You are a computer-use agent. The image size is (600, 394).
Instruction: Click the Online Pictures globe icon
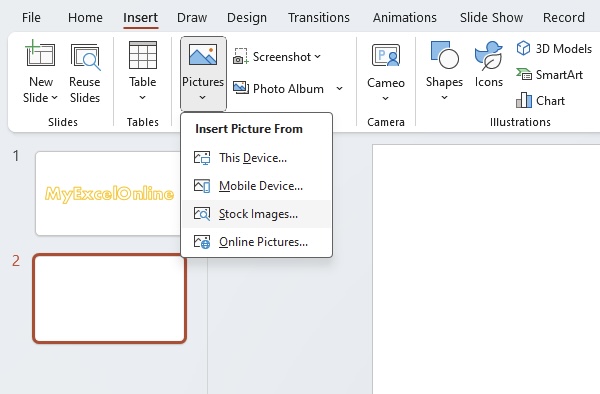[x=202, y=242]
